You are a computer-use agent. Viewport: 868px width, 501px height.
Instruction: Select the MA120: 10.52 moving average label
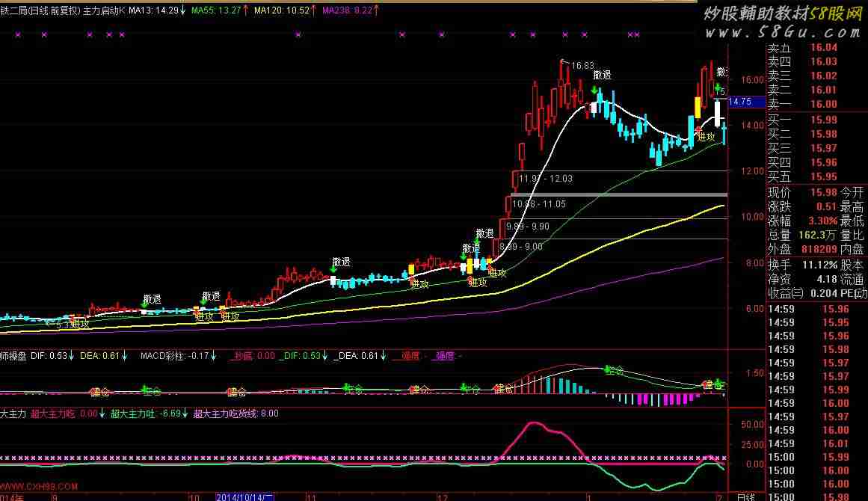tap(285, 10)
